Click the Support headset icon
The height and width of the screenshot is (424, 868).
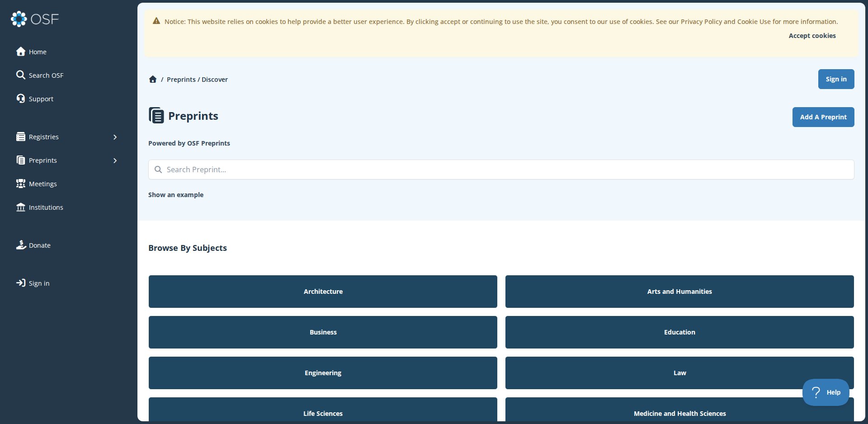[21, 99]
